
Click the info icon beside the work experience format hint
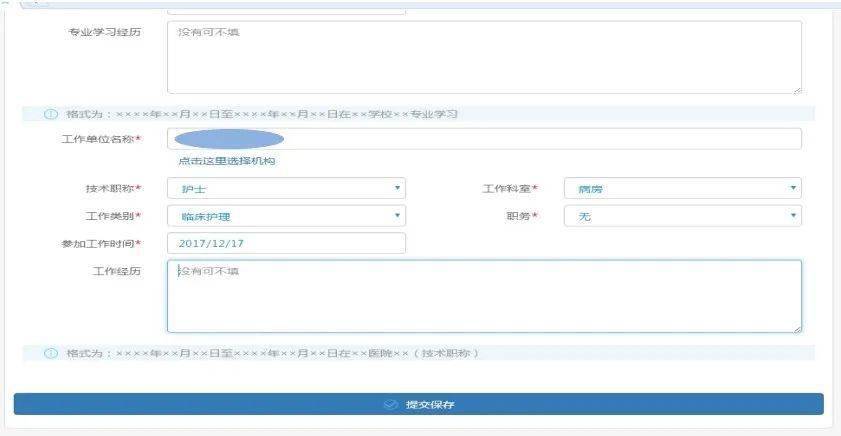point(51,353)
